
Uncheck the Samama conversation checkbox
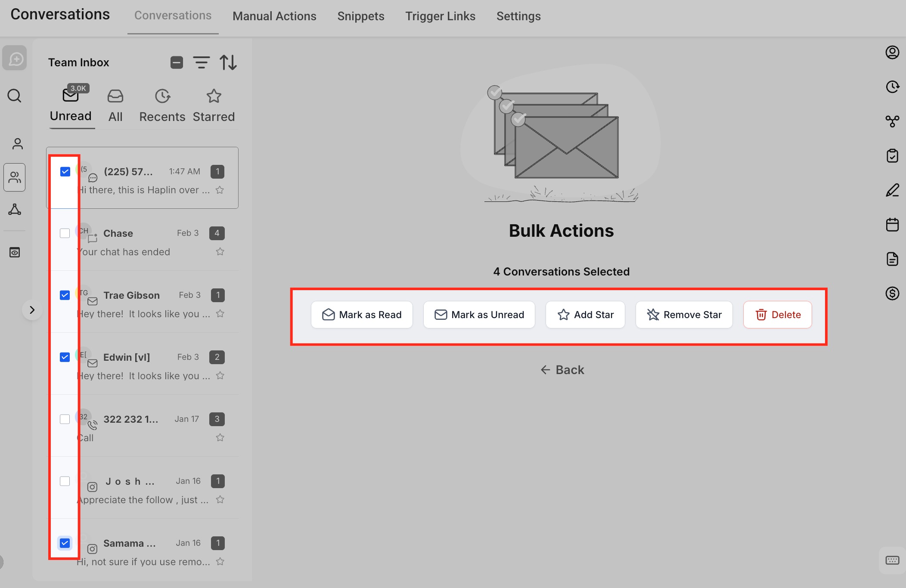[x=65, y=543]
